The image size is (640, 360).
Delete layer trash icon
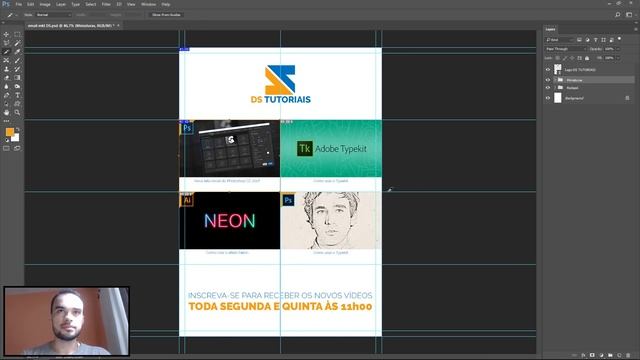click(628, 355)
